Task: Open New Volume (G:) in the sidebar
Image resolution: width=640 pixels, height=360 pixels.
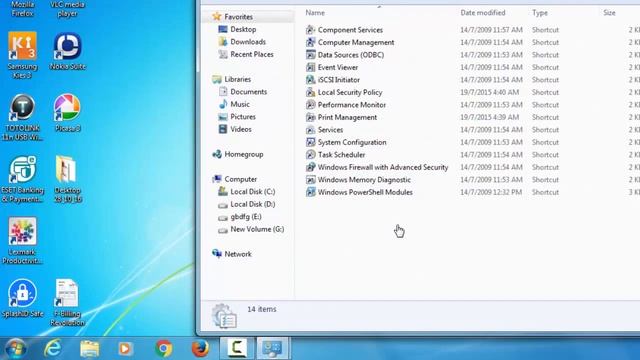Action: tap(257, 229)
